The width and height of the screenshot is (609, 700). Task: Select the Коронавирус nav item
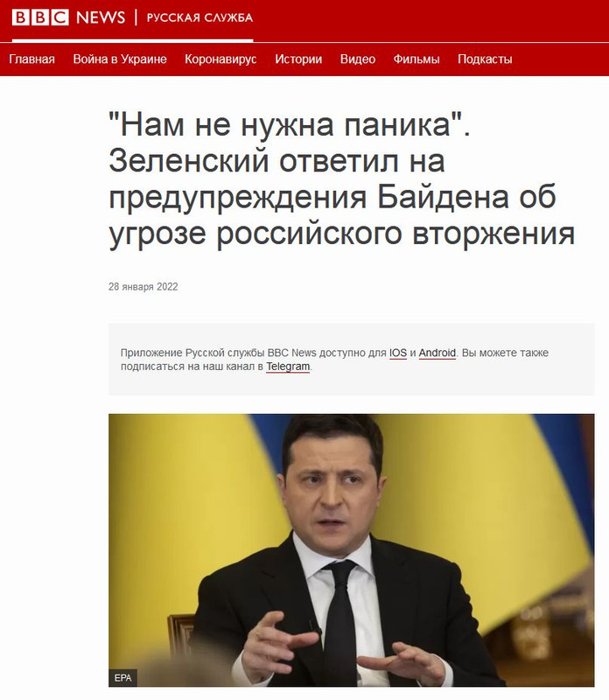coord(220,59)
